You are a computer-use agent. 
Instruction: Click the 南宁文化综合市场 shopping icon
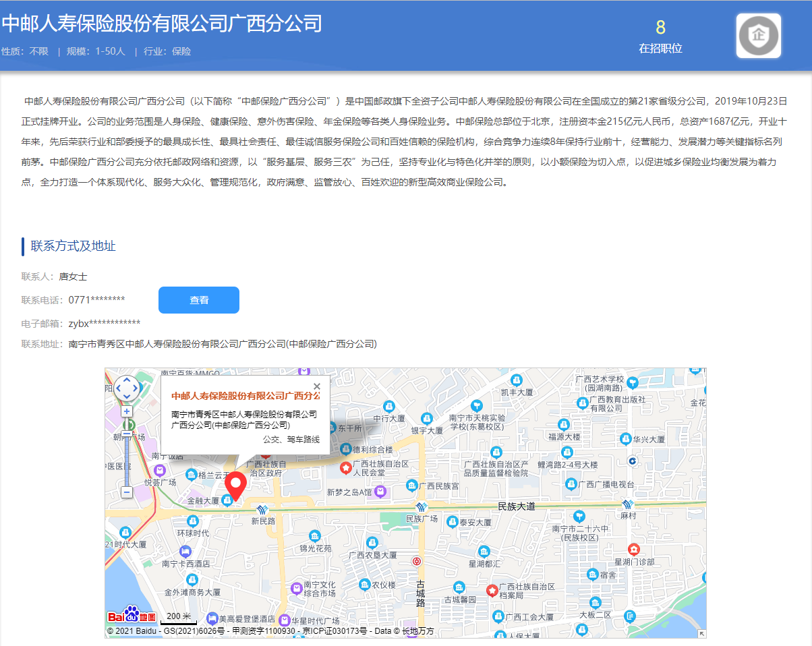coord(296,589)
